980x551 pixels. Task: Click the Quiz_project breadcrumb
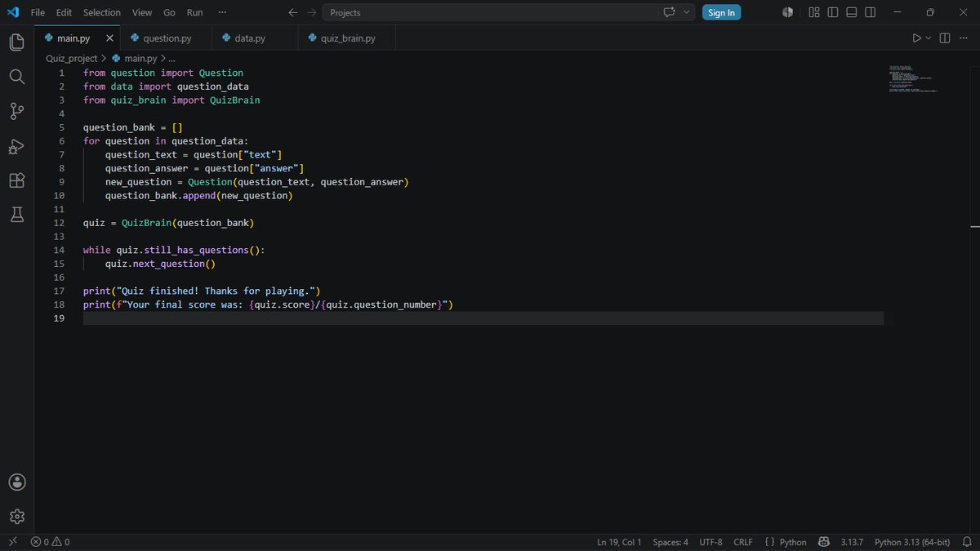coord(71,59)
